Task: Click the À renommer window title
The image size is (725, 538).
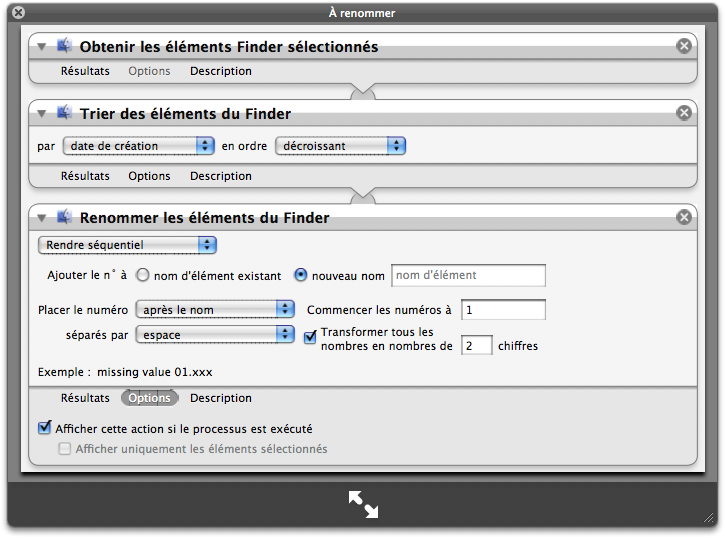Action: click(362, 13)
